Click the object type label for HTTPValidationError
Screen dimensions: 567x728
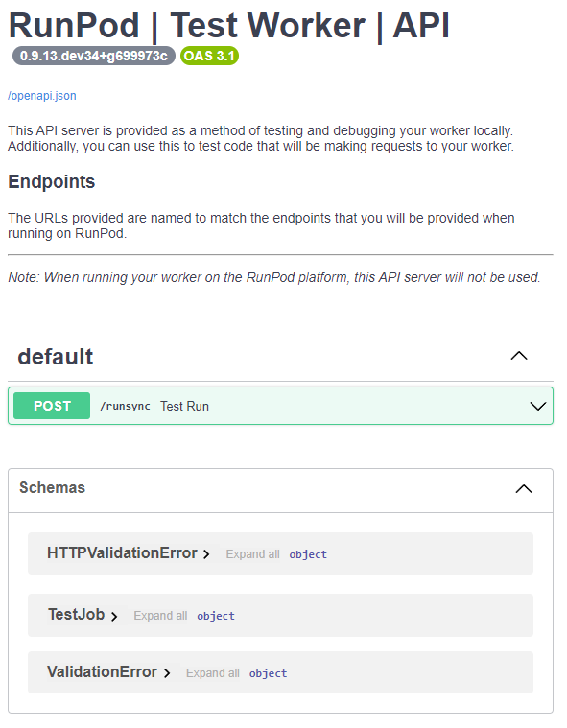tap(308, 554)
